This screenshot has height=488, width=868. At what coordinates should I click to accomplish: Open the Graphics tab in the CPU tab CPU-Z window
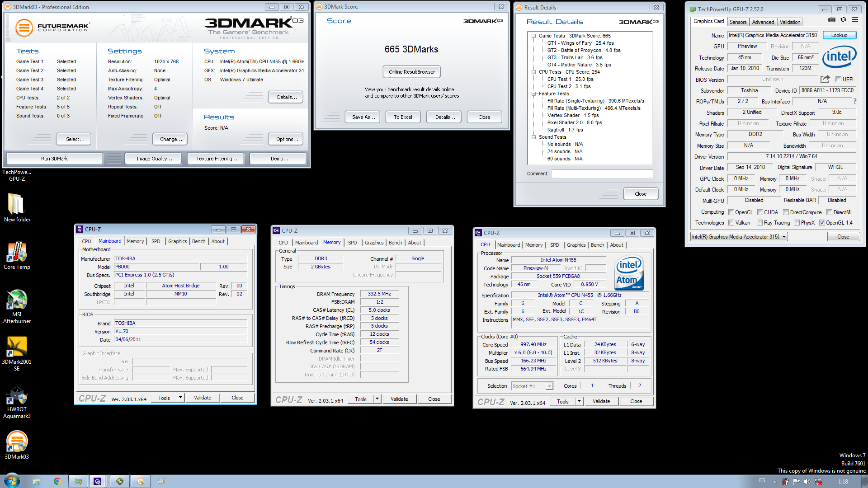pyautogui.click(x=576, y=245)
